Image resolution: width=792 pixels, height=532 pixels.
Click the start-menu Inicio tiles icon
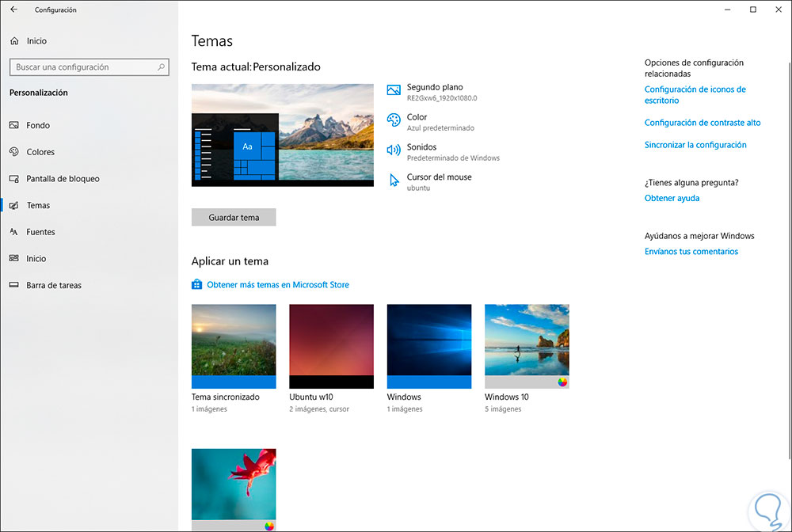[14, 258]
